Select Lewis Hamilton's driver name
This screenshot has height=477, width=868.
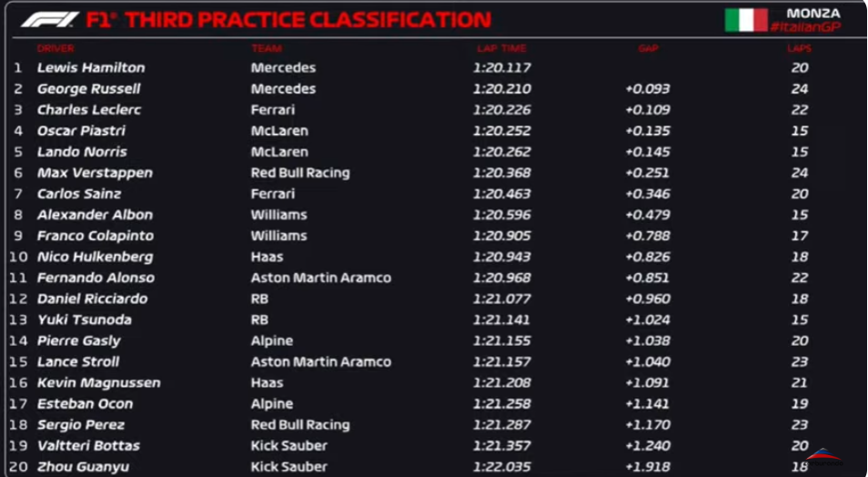[91, 67]
